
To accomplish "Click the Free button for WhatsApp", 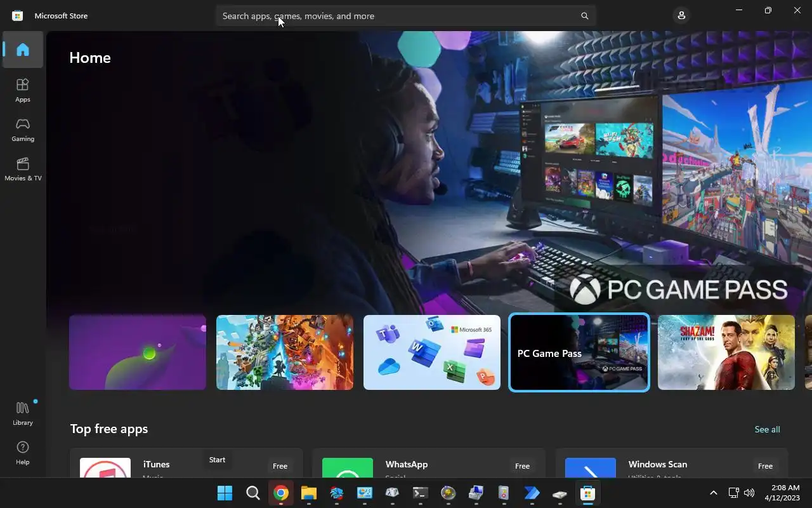I will point(522,466).
